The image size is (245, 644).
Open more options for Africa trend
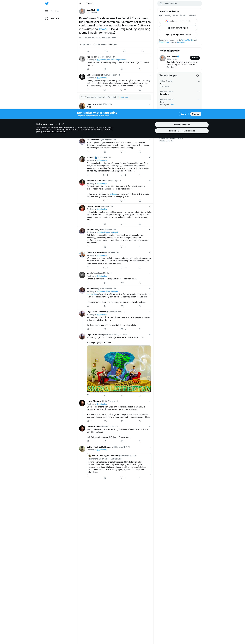[x=199, y=82]
